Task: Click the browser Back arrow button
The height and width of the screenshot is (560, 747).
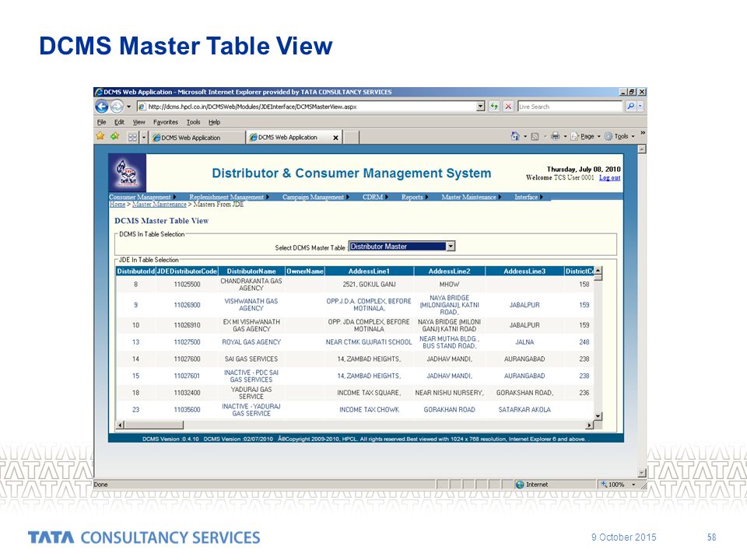Action: point(102,107)
